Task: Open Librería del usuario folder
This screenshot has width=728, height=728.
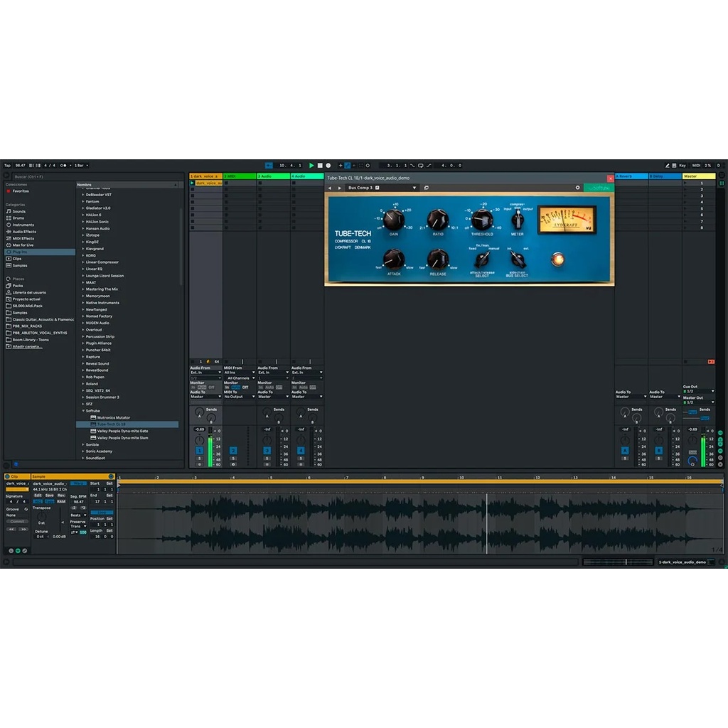Action: coord(29,292)
